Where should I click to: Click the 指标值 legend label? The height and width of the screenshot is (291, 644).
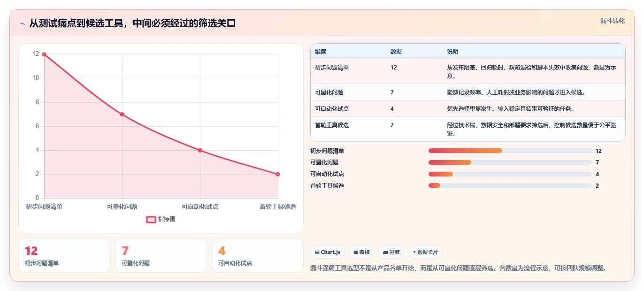coord(167,219)
